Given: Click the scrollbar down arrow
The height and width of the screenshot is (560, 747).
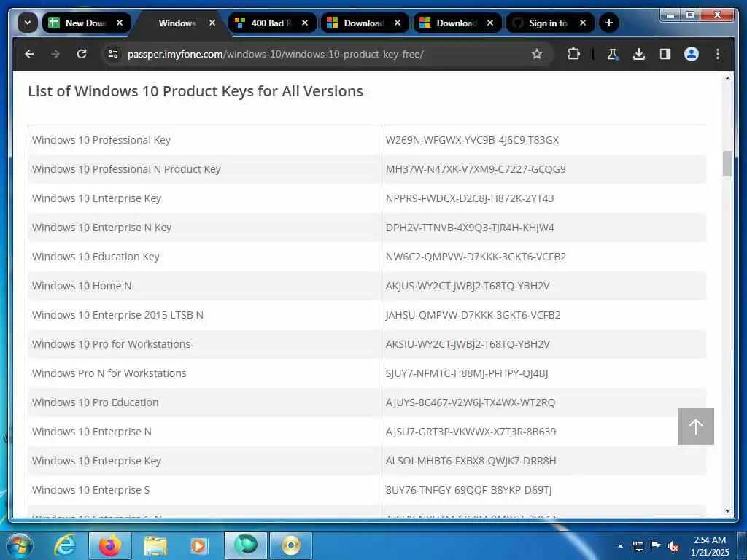Looking at the screenshot, I should (727, 511).
